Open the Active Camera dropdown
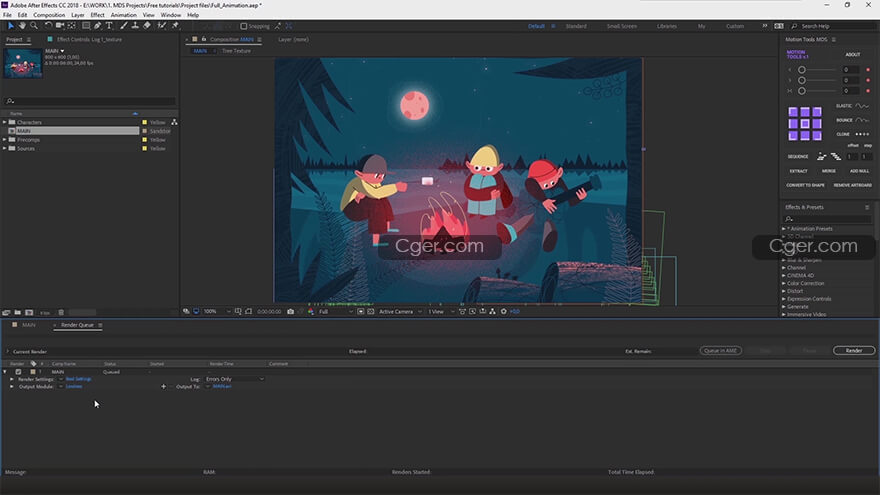Viewport: 880px width, 495px height. (x=400, y=311)
